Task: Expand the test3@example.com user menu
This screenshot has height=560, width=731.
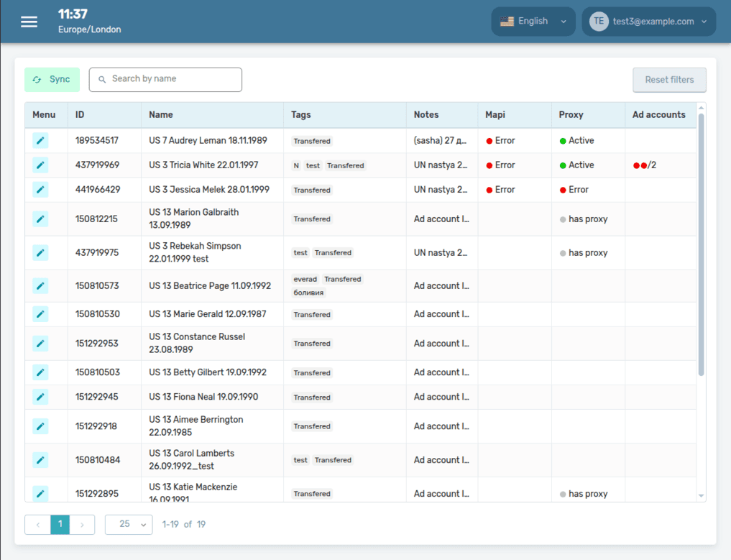Action: click(x=648, y=22)
